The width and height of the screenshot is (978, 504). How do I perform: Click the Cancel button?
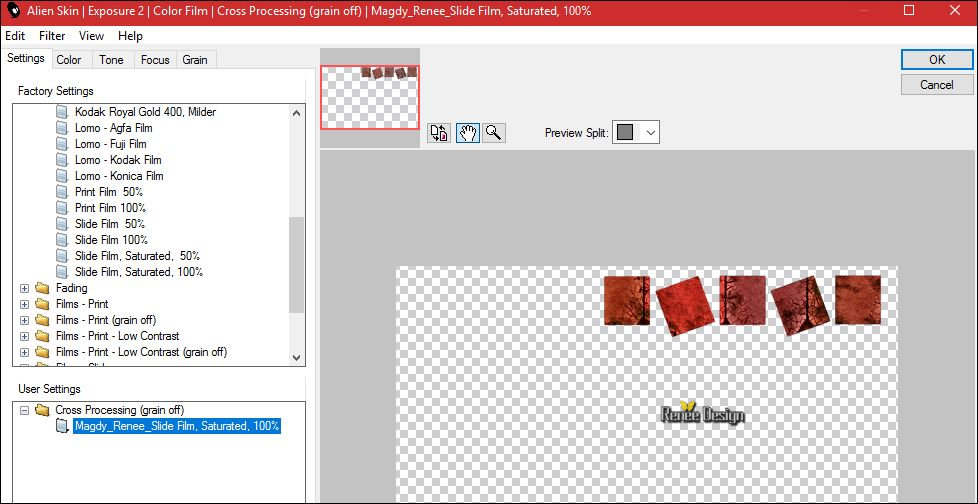937,85
